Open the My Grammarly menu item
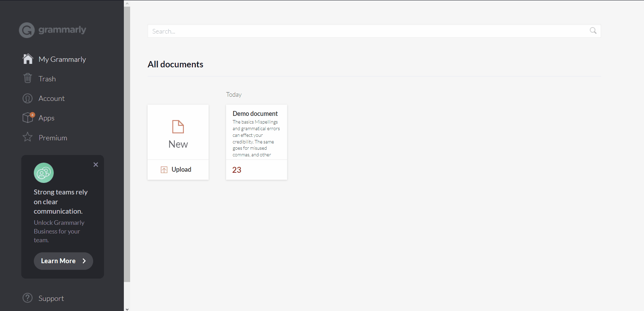 (x=62, y=59)
